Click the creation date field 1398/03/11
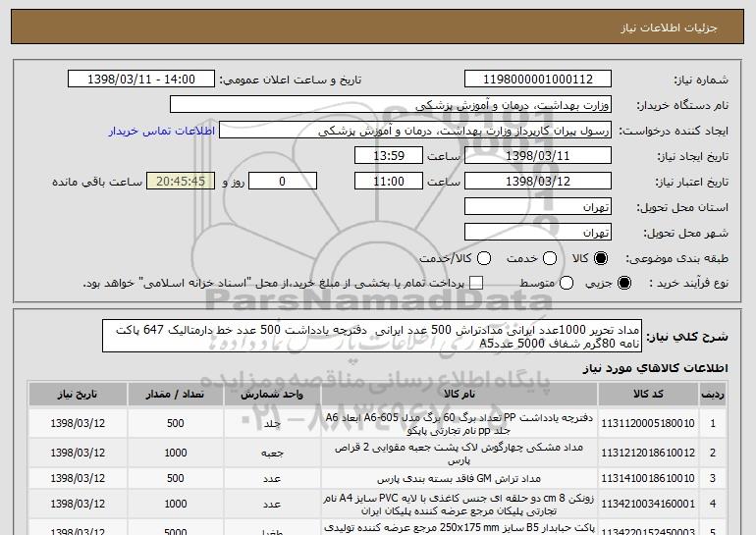This screenshot has height=535, width=756. click(x=538, y=156)
